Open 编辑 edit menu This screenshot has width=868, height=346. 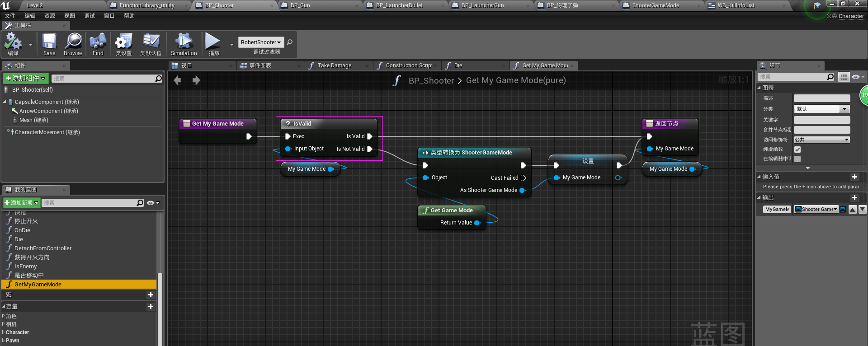[x=30, y=16]
